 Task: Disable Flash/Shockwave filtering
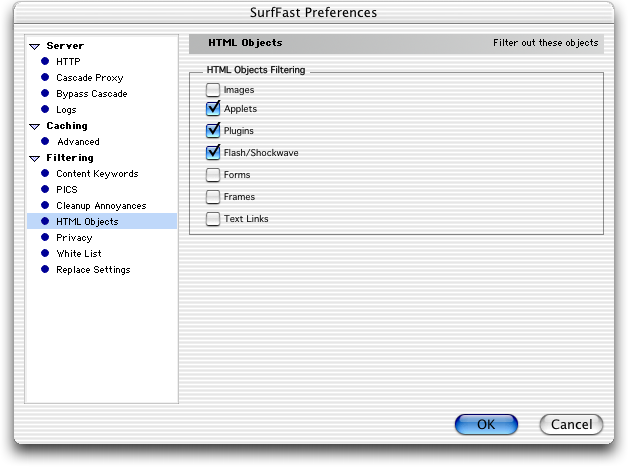point(213,153)
